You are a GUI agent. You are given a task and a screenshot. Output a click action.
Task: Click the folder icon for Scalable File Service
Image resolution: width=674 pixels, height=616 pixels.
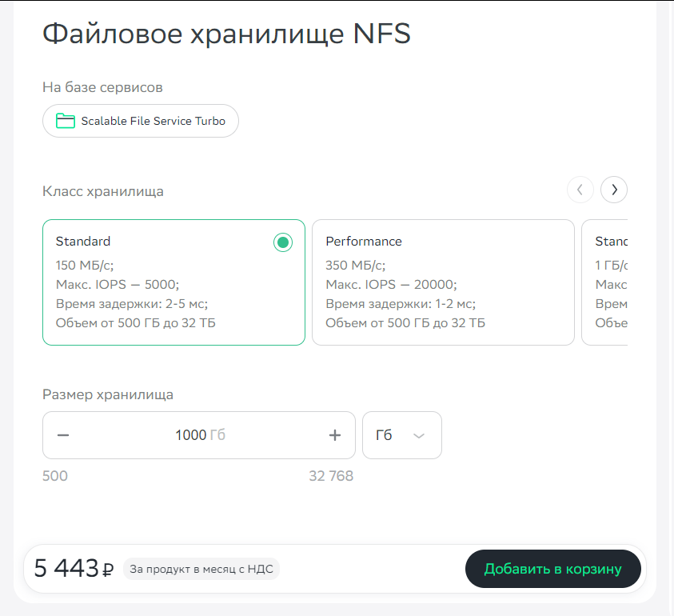point(65,121)
